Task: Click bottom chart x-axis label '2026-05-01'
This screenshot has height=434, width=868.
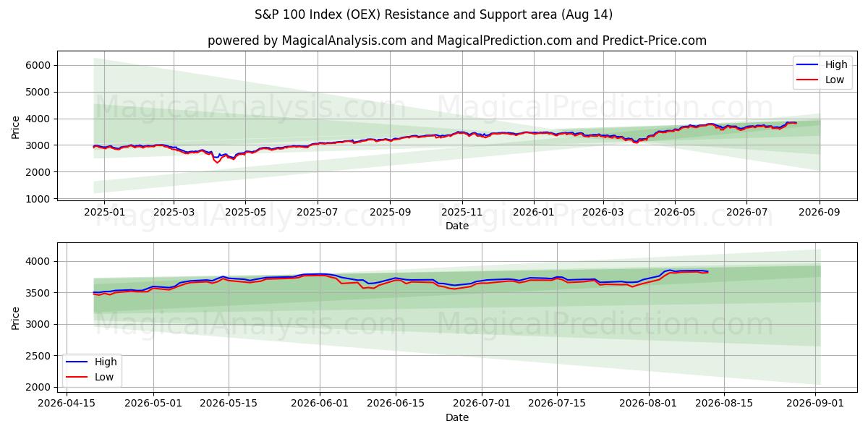Action: pos(153,404)
